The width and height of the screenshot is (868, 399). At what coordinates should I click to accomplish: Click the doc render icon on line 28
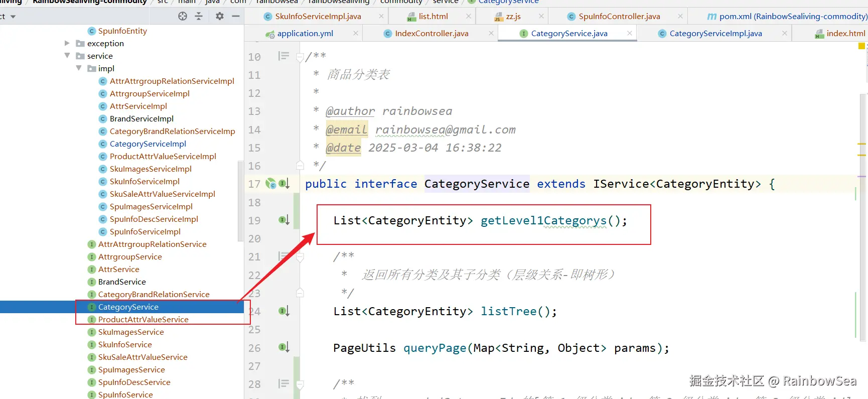coord(283,384)
